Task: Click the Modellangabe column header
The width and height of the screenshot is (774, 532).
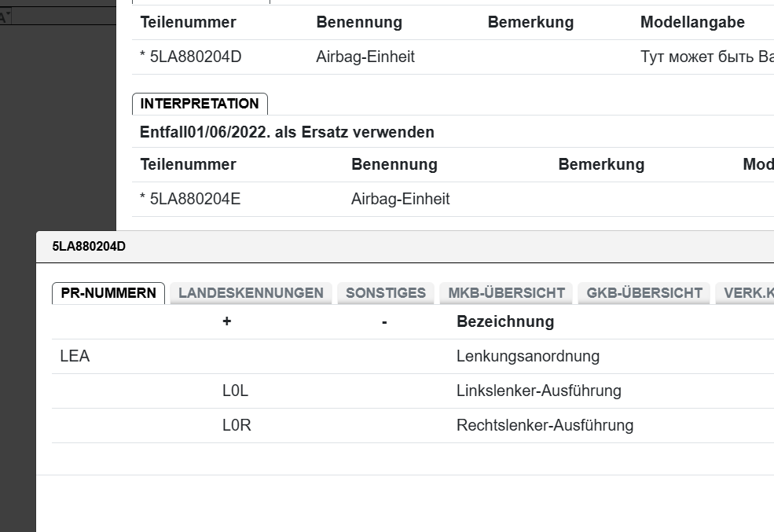Action: pos(692,22)
